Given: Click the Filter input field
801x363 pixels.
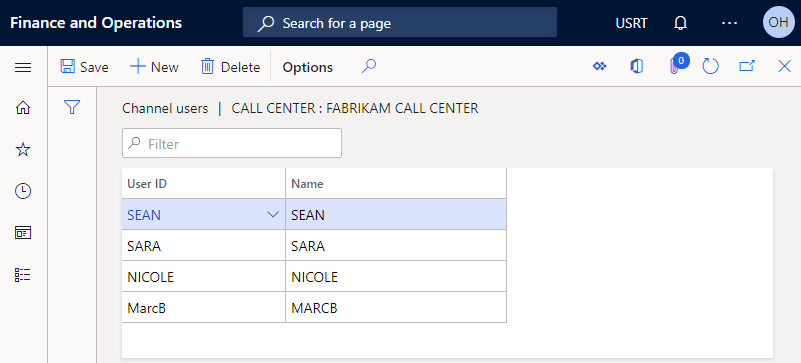Looking at the screenshot, I should 232,143.
